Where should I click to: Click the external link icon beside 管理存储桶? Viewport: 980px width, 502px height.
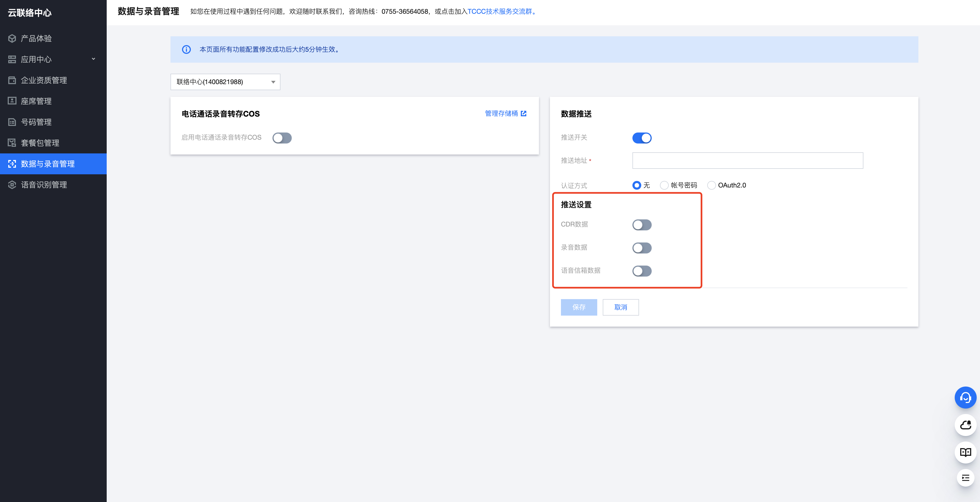click(x=524, y=113)
